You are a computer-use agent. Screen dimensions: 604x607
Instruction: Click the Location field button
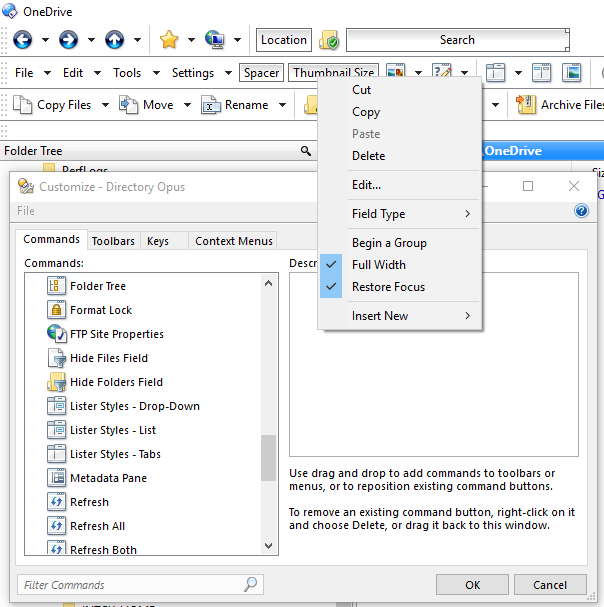click(284, 40)
